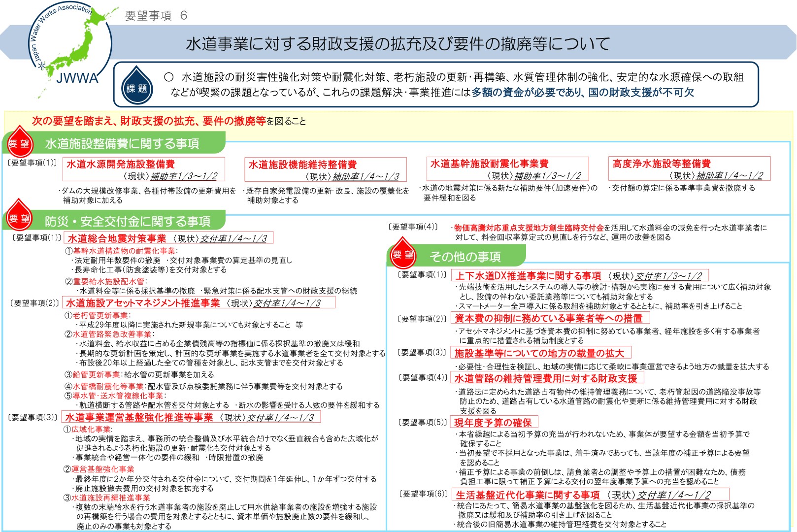The width and height of the screenshot is (797, 532).
Task: Select the その他の事項 green header
Action: (x=465, y=257)
